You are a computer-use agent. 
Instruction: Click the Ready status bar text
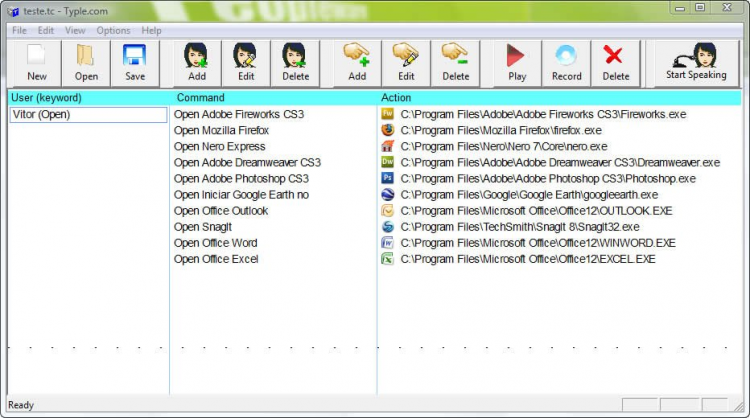click(x=21, y=405)
